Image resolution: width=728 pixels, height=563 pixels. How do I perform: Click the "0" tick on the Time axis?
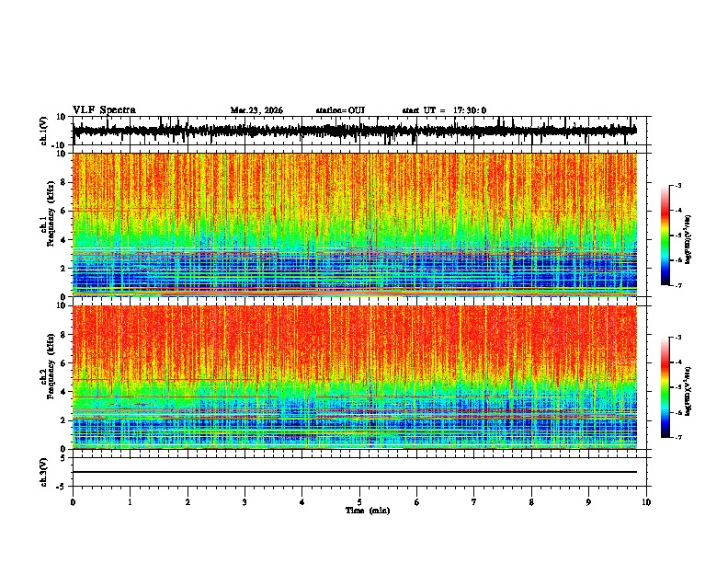[x=73, y=502]
